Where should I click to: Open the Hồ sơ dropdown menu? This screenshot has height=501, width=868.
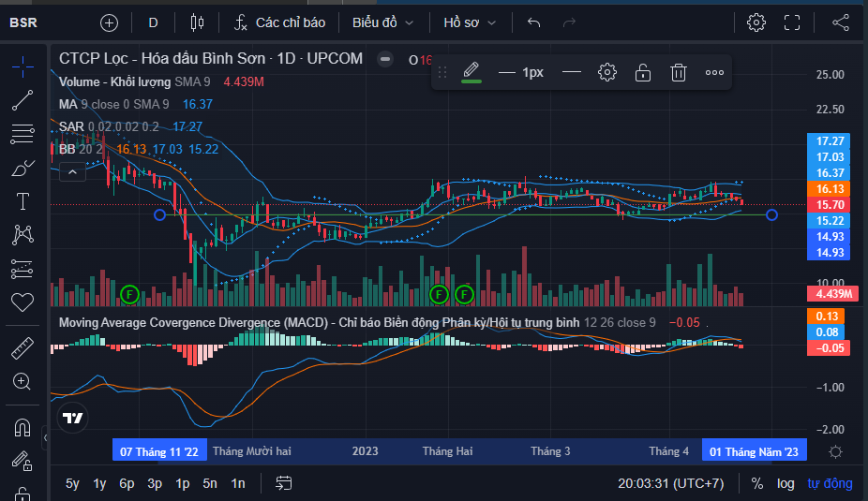pos(470,22)
